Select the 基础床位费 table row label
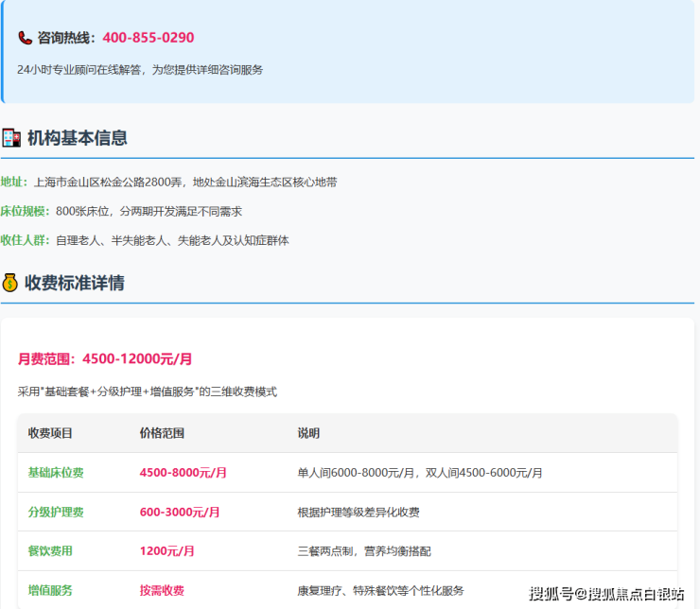 56,473
